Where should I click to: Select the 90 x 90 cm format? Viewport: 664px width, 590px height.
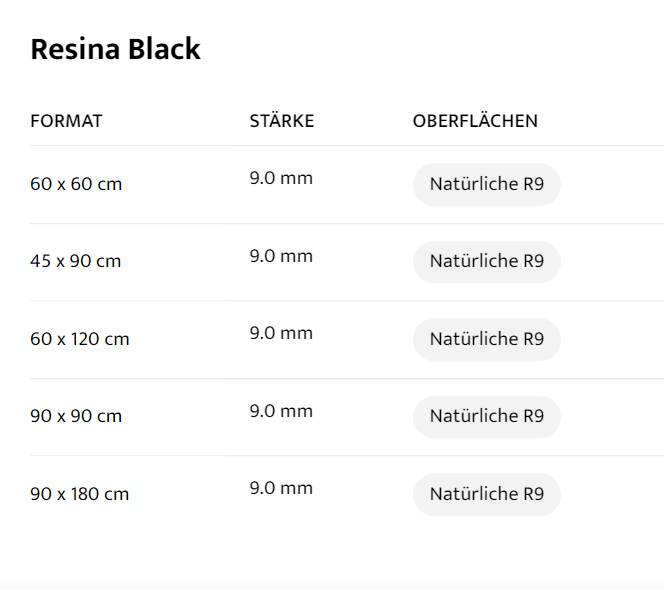76,416
